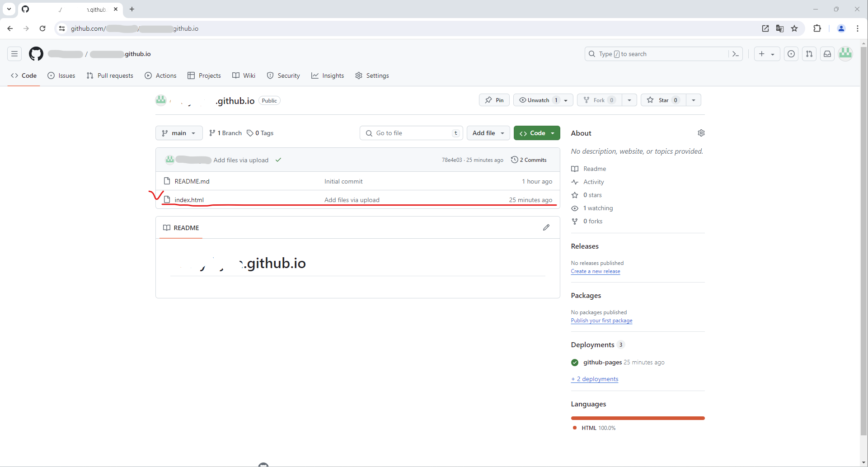The image size is (868, 467).
Task: Go to the GitHub homepage logo
Action: tap(36, 54)
